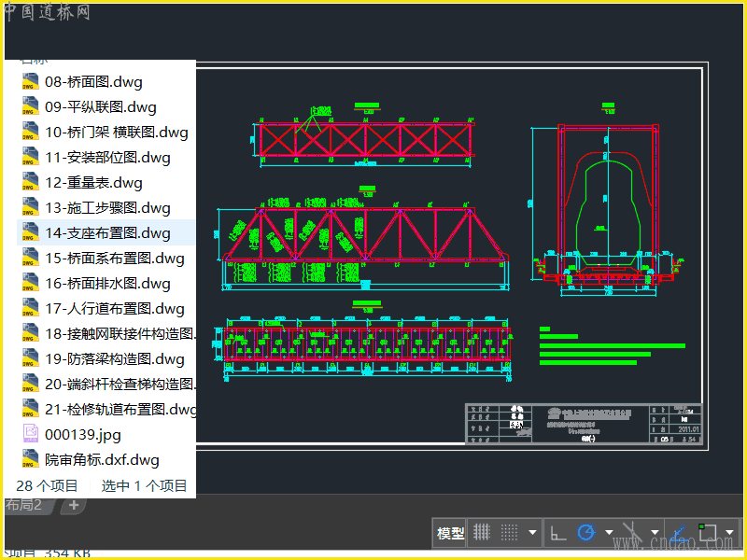Click the DWG icon of 08-桥面图.dwg
747x560 pixels.
(31, 82)
